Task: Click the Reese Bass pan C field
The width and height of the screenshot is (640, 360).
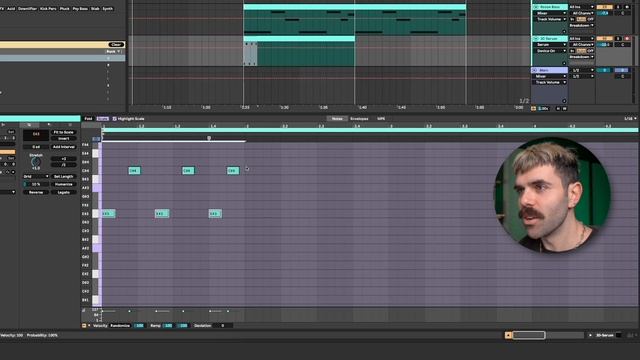Action: pyautogui.click(x=622, y=13)
